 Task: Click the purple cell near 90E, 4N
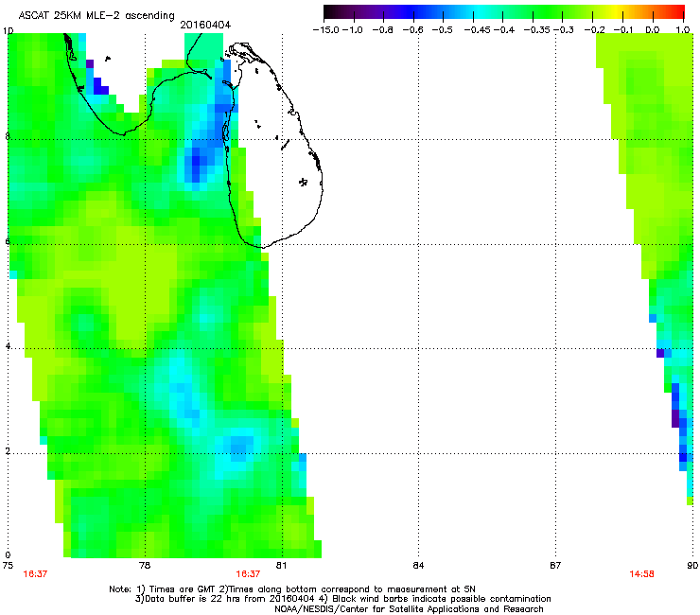tap(660, 353)
